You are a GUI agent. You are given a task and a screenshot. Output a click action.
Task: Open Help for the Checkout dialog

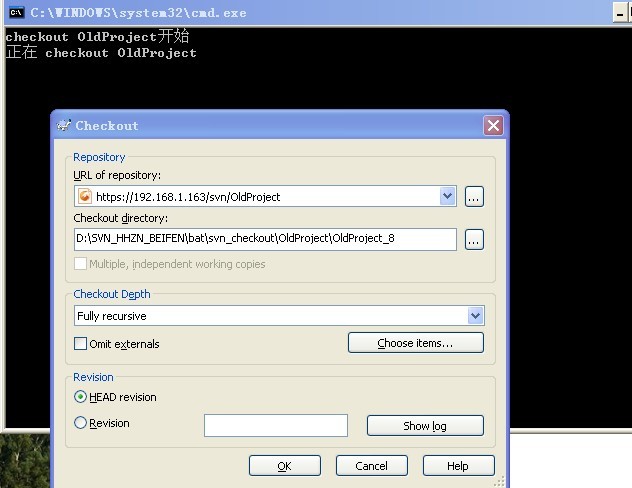tap(458, 466)
